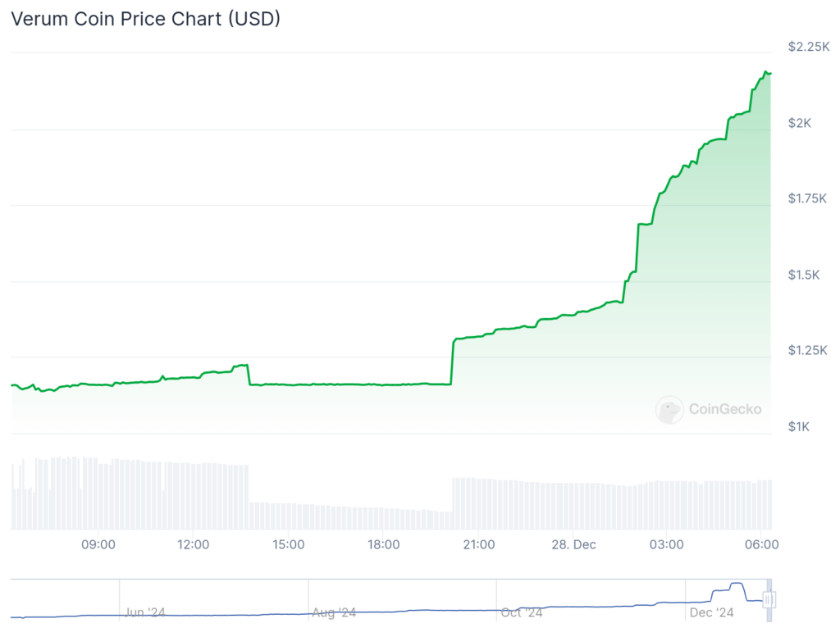Click the 18:00 time axis label
This screenshot has height=637, width=840.
(384, 544)
